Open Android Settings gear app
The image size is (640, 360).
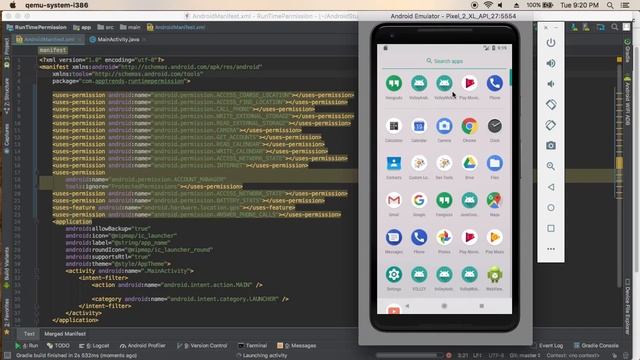click(393, 274)
